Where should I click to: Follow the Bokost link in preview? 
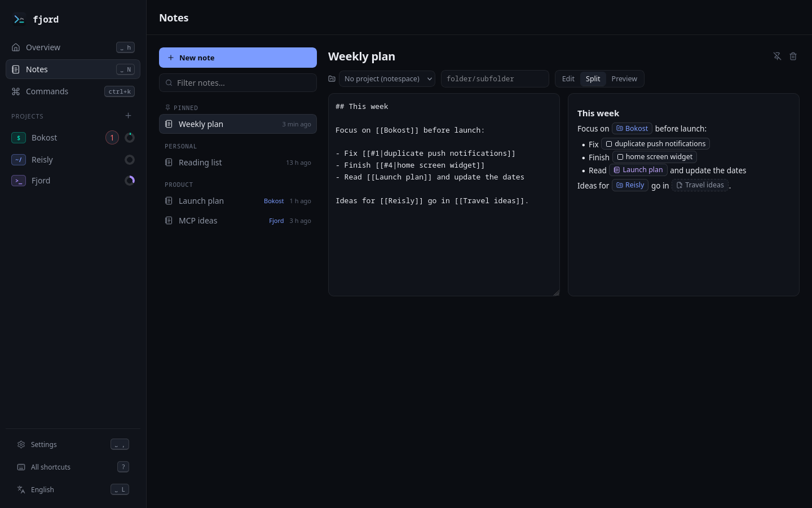pyautogui.click(x=632, y=129)
